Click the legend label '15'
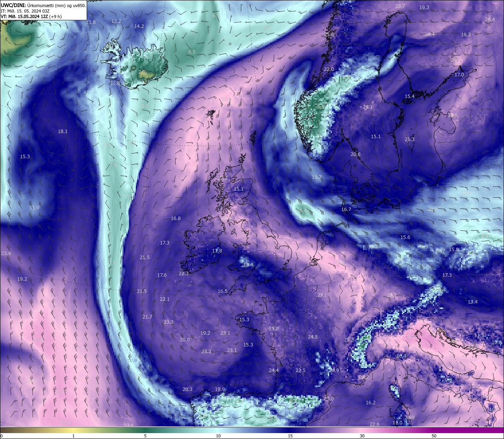 (290, 436)
